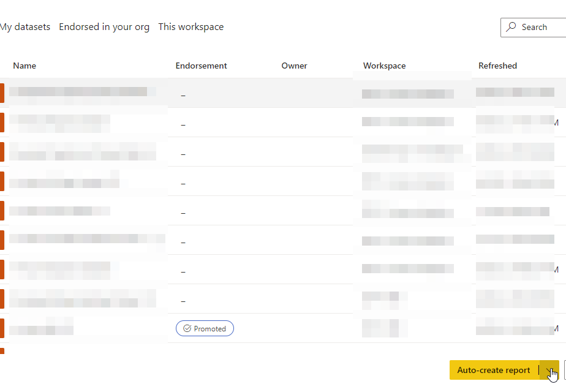Select the This workspace tab
Viewport: 566px width, 392px height.
[191, 27]
